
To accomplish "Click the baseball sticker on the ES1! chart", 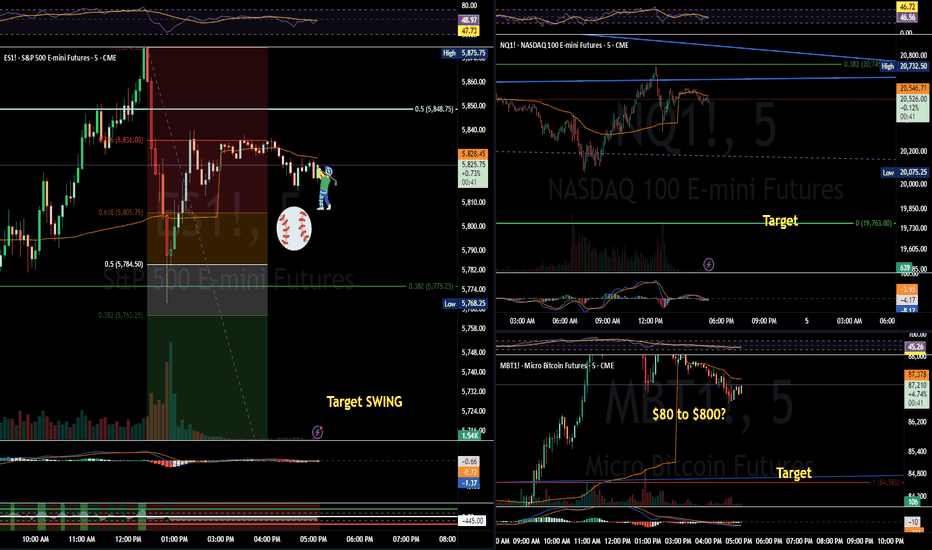I will 294,228.
